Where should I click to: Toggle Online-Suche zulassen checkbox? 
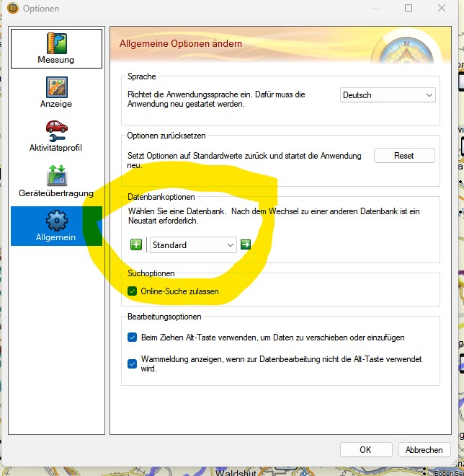[x=133, y=291]
